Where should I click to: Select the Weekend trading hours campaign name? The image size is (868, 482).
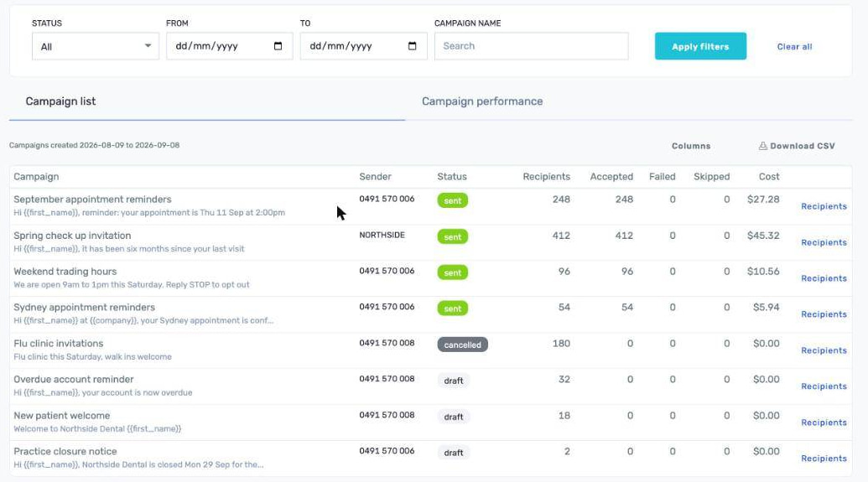[x=65, y=271]
